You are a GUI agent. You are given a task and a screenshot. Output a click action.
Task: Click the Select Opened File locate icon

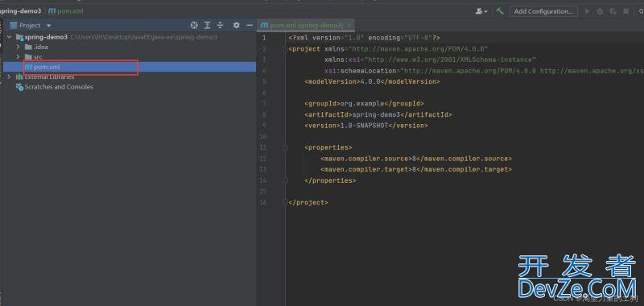click(x=194, y=26)
